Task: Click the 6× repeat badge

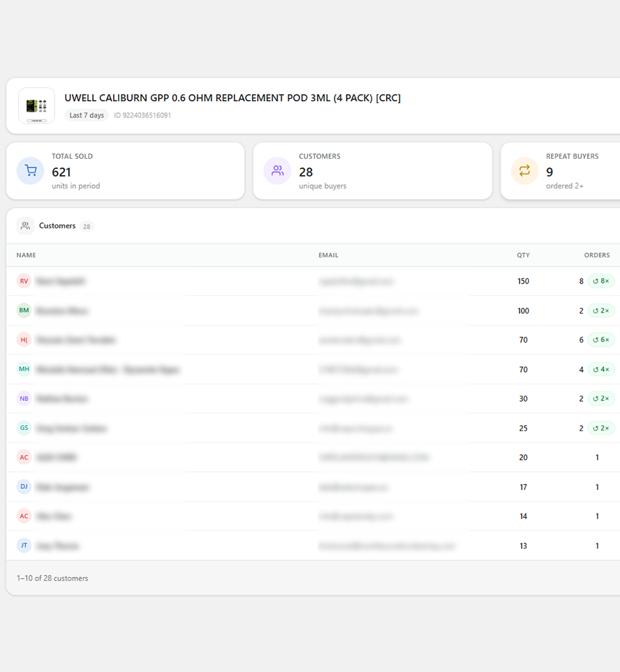Action: coord(601,340)
